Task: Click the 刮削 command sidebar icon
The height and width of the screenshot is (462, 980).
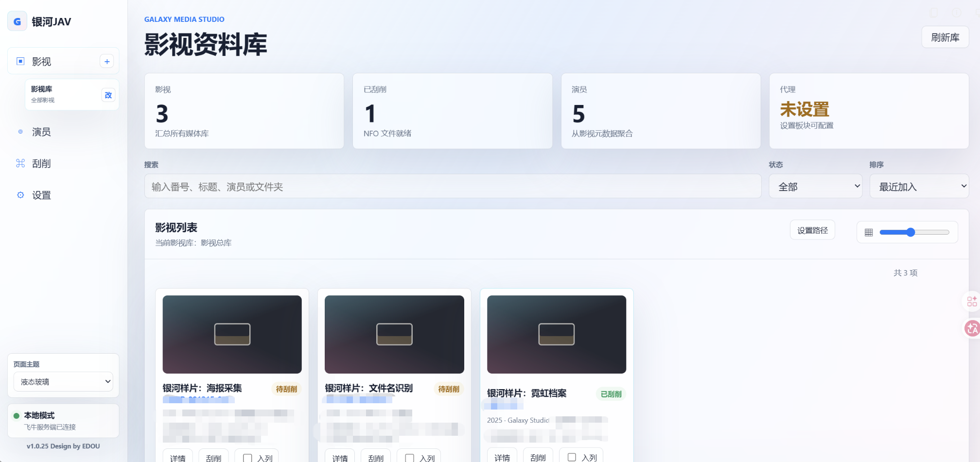Action: (20, 163)
